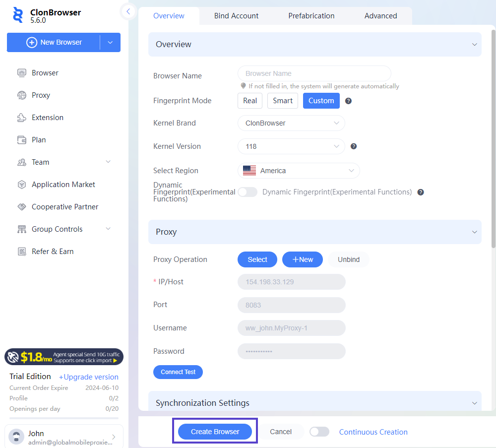The height and width of the screenshot is (448, 496).
Task: Expand the Team menu in sidebar
Action: [x=108, y=162]
